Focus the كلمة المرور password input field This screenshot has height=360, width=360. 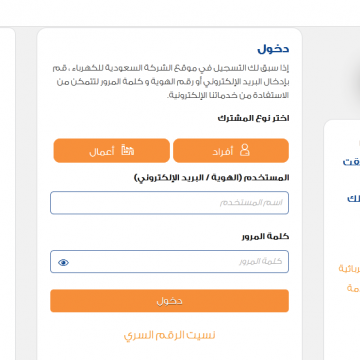(169, 262)
